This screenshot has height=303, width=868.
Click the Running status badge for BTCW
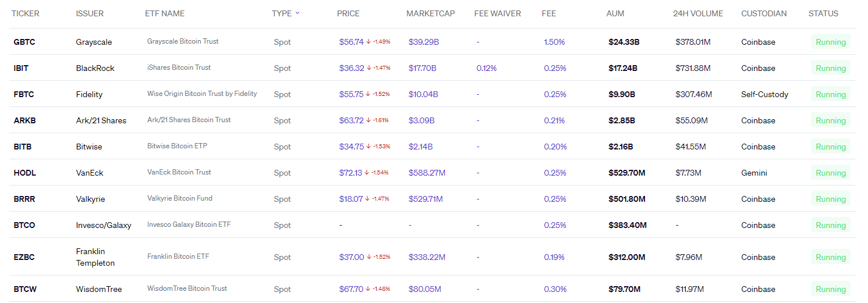[830, 289]
